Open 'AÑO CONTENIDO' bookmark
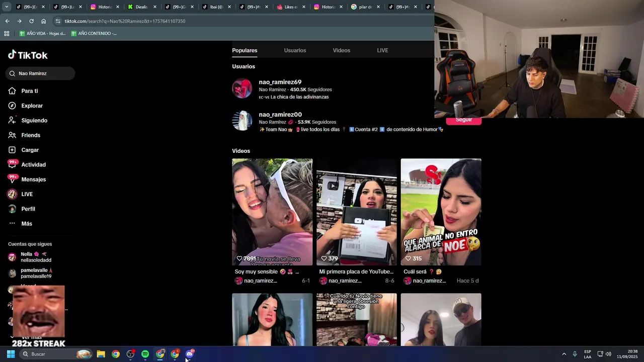644x362 pixels. tap(94, 34)
